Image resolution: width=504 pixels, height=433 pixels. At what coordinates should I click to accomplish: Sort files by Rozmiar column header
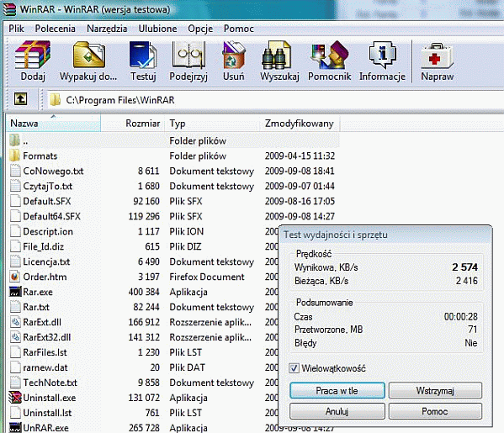pos(132,124)
